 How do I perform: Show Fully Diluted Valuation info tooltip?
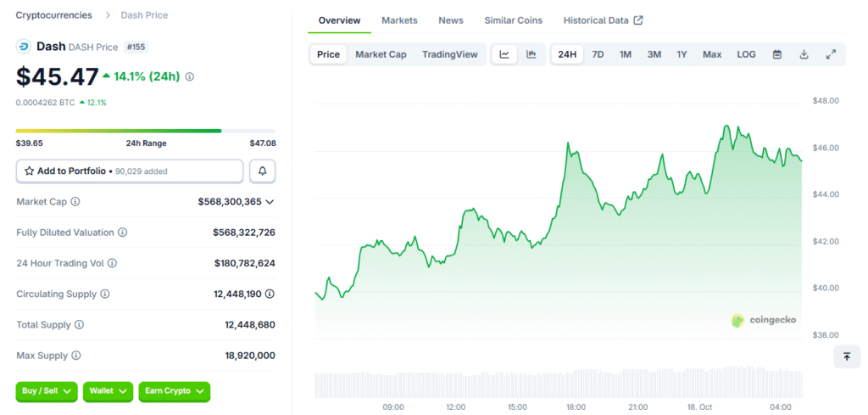[x=123, y=233]
